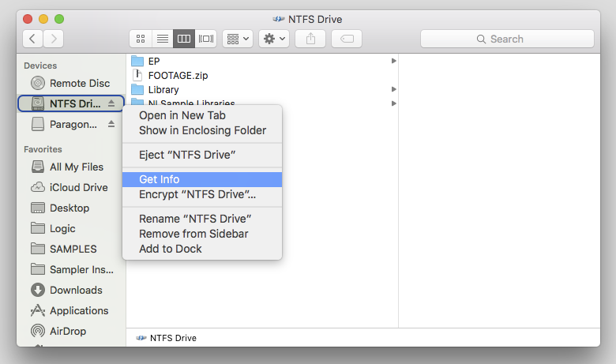616x364 pixels.
Task: Eject the NTFS Drive via sidebar icon
Action: (111, 103)
